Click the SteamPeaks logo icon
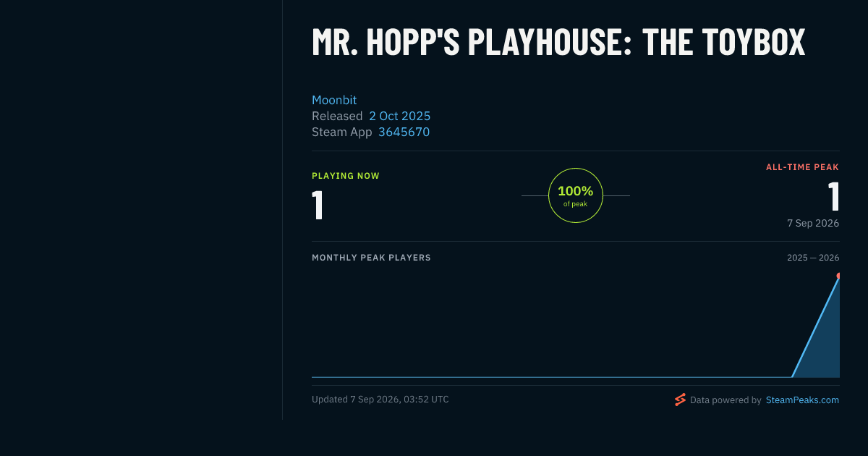Image resolution: width=868 pixels, height=456 pixels. point(680,400)
